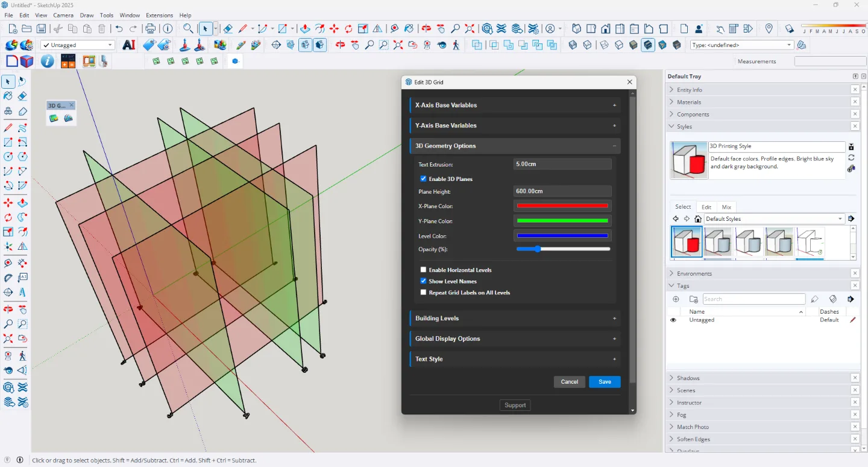Click the AI text icon in second toolbar row
The image size is (868, 467).
128,45
